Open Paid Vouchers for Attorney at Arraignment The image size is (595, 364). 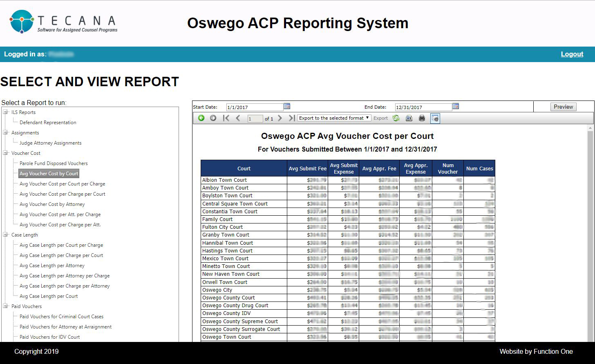pos(65,326)
